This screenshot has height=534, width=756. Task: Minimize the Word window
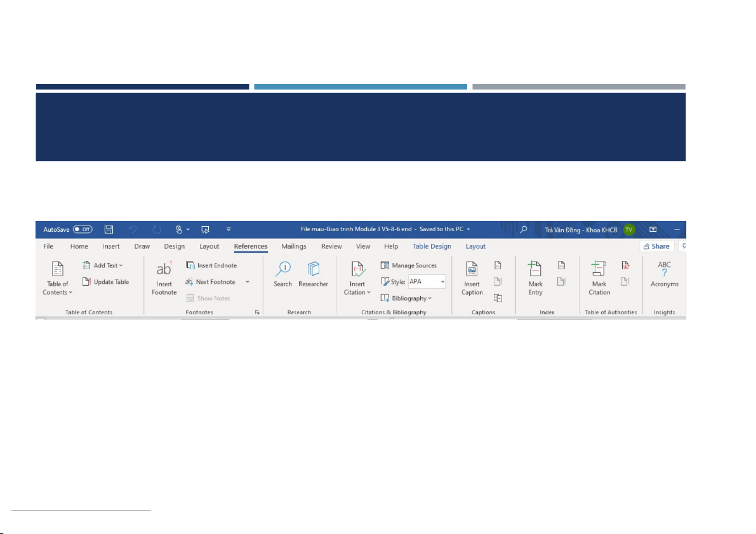[677, 230]
